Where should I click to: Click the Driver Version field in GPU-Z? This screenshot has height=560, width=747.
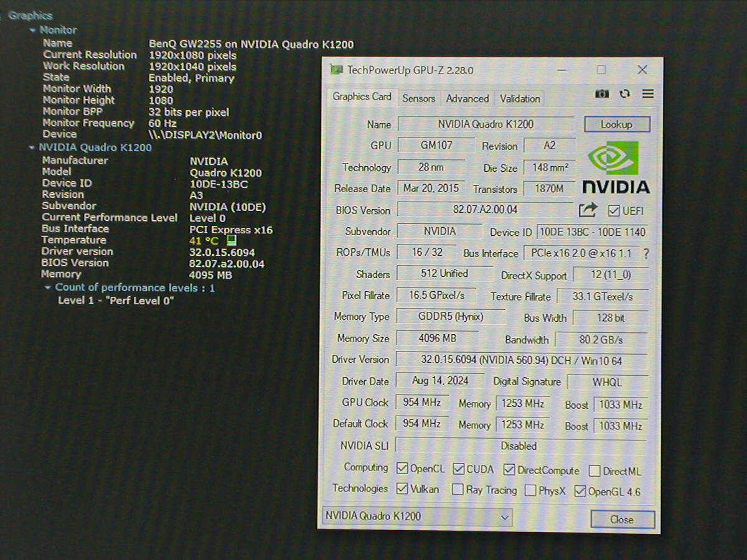coord(521,360)
